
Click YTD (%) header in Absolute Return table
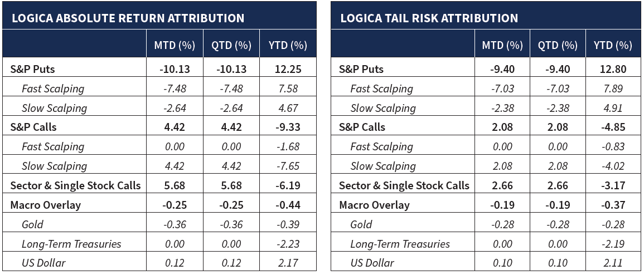pyautogui.click(x=288, y=45)
